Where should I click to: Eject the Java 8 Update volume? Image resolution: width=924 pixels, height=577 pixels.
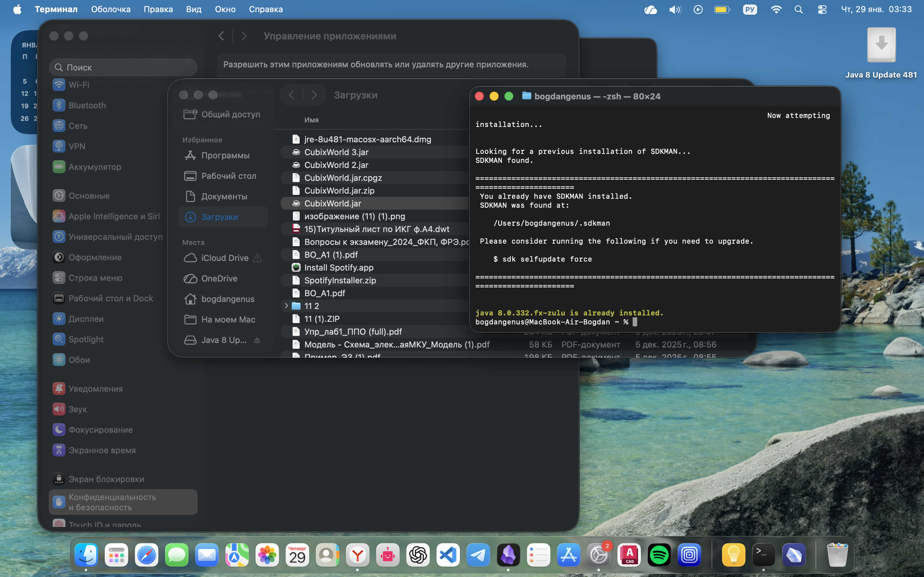(257, 340)
